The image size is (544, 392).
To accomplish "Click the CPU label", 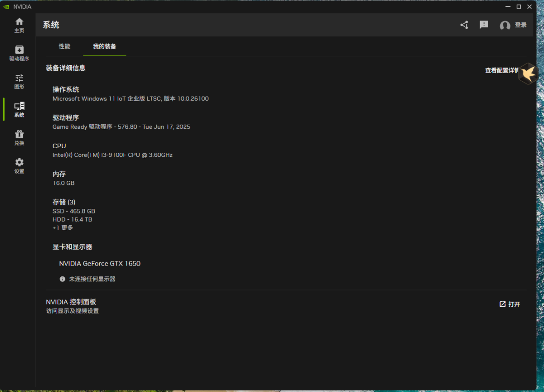I will pos(59,145).
